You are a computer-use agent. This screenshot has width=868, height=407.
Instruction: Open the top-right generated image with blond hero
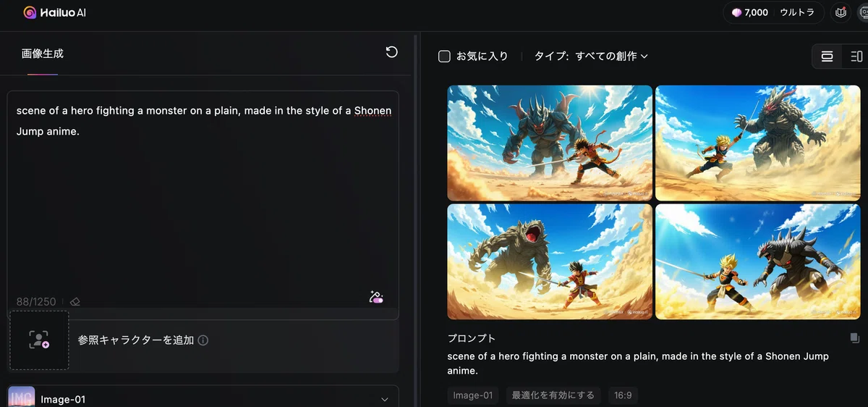click(x=757, y=143)
